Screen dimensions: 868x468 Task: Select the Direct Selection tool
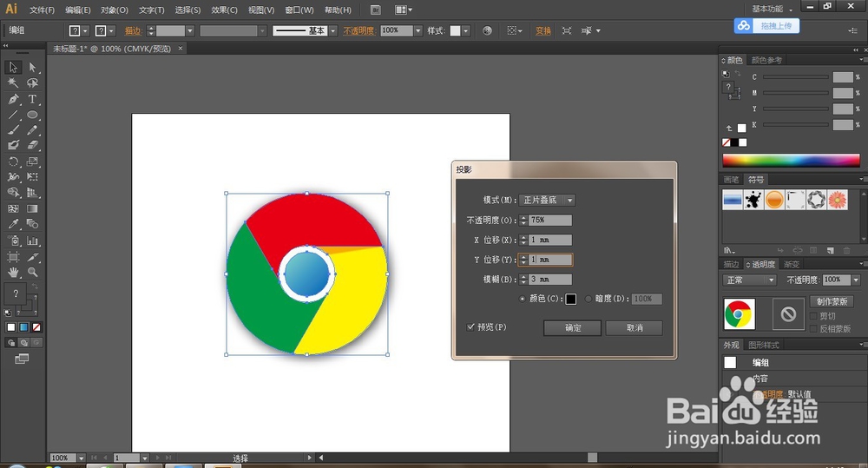click(33, 67)
